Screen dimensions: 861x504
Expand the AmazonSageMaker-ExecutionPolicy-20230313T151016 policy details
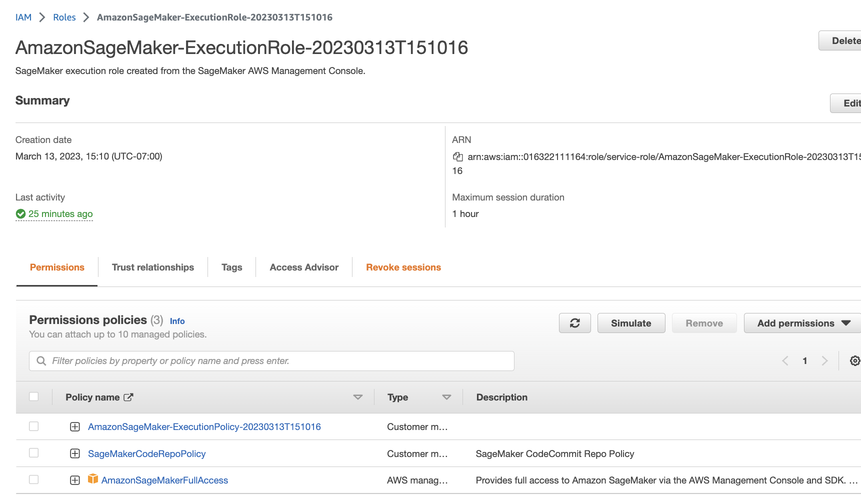75,426
